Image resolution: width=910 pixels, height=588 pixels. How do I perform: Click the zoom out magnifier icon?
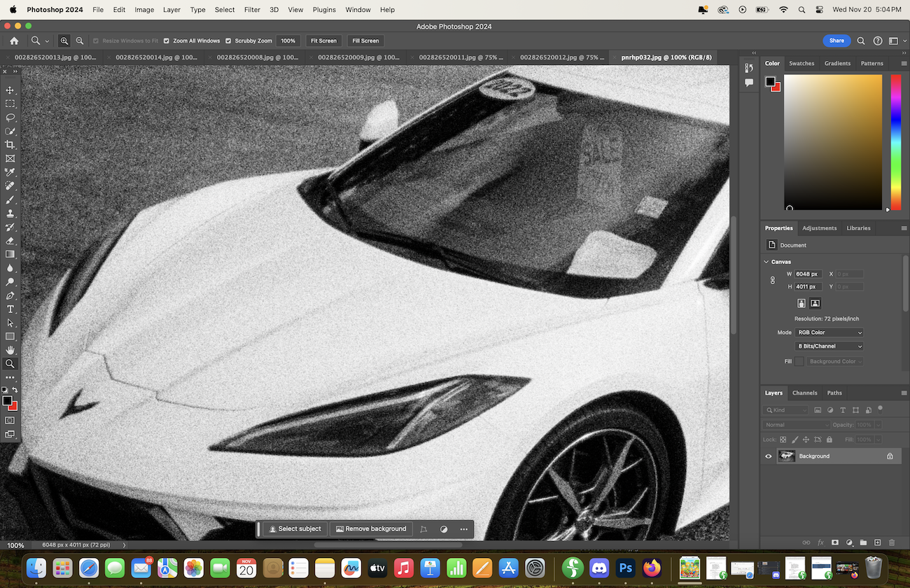coord(80,41)
